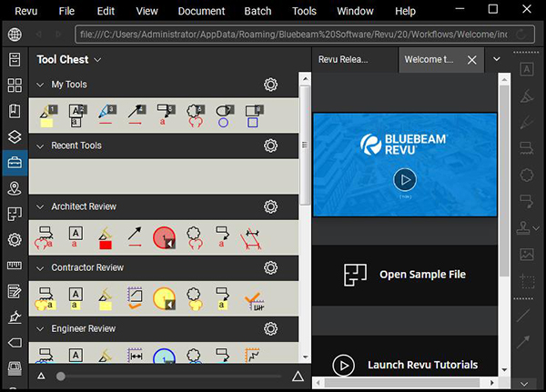The image size is (546, 392).
Task: Click the Tool Chest vertical scrollbar
Action: [x=305, y=145]
